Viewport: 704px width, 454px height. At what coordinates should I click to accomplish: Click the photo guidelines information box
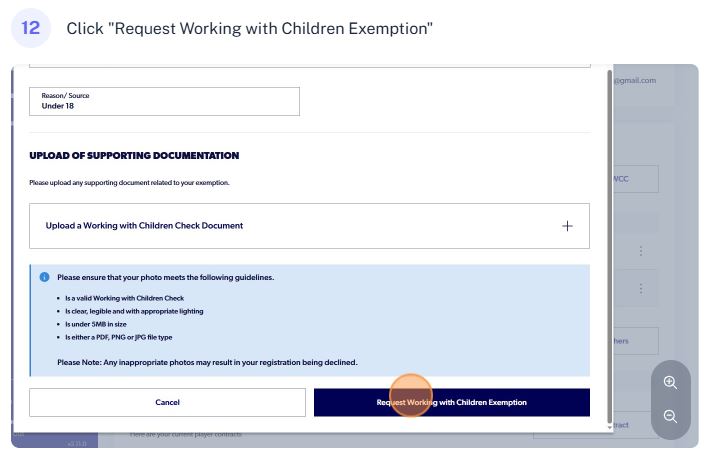point(309,320)
